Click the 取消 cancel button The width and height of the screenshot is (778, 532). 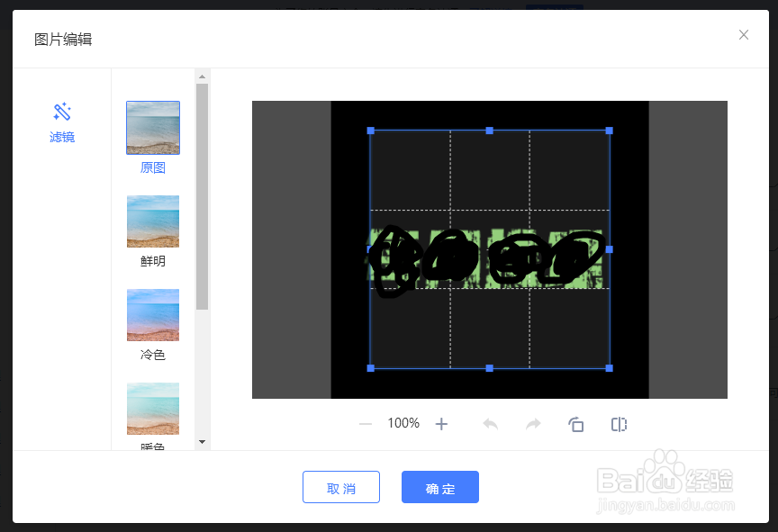pos(341,487)
